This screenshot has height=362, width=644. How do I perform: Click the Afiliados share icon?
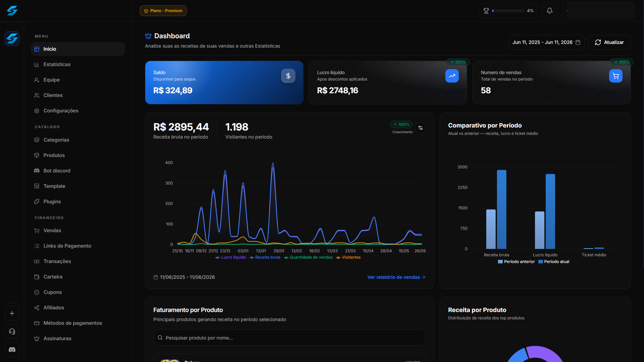click(37, 308)
